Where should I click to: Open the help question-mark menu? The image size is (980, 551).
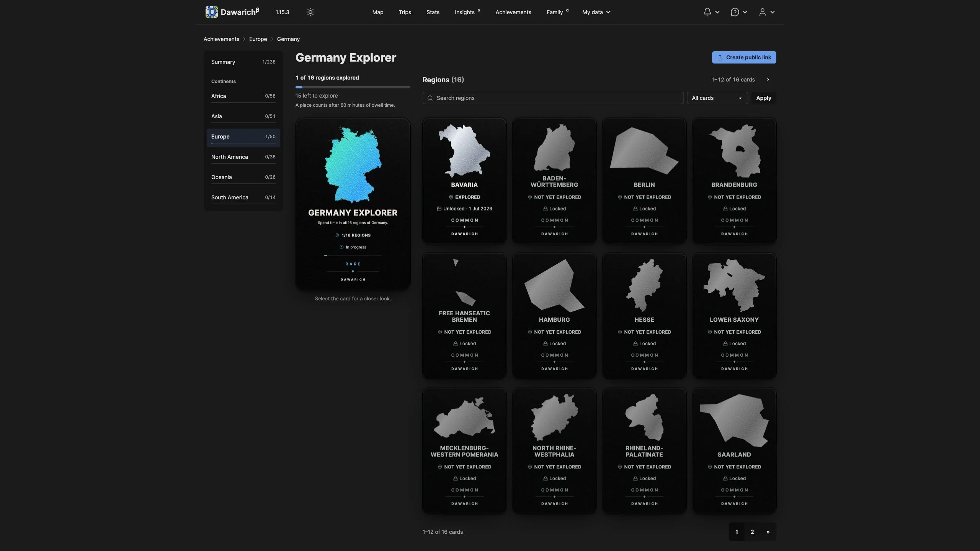[x=738, y=12]
